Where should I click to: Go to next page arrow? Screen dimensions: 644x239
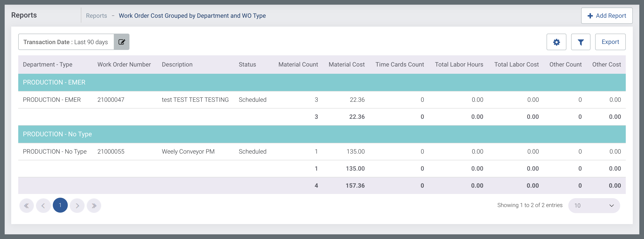click(77, 205)
